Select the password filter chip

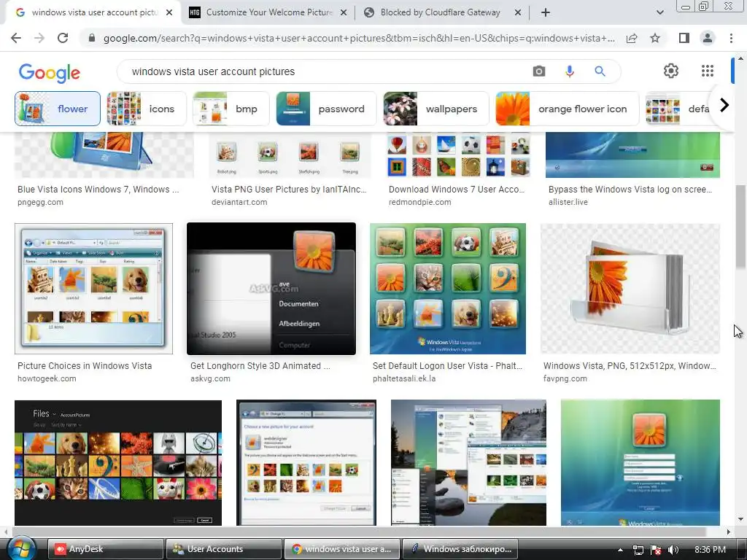pos(326,109)
